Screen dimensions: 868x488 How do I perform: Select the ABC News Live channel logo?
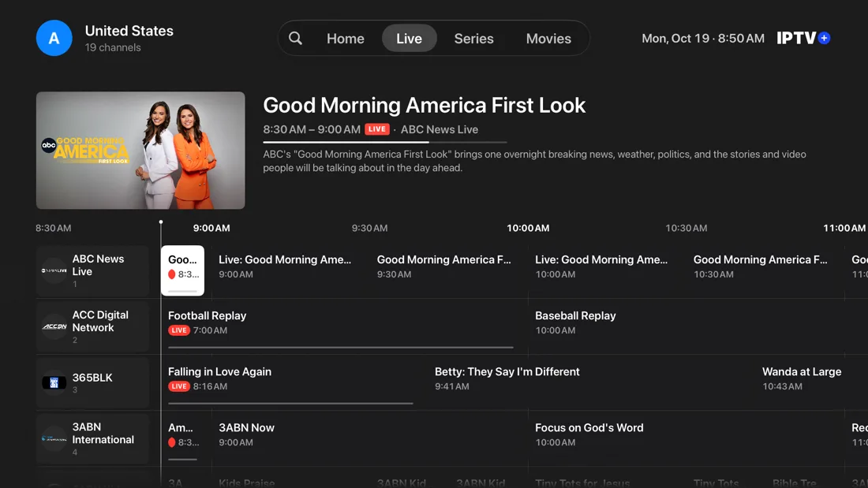point(54,271)
